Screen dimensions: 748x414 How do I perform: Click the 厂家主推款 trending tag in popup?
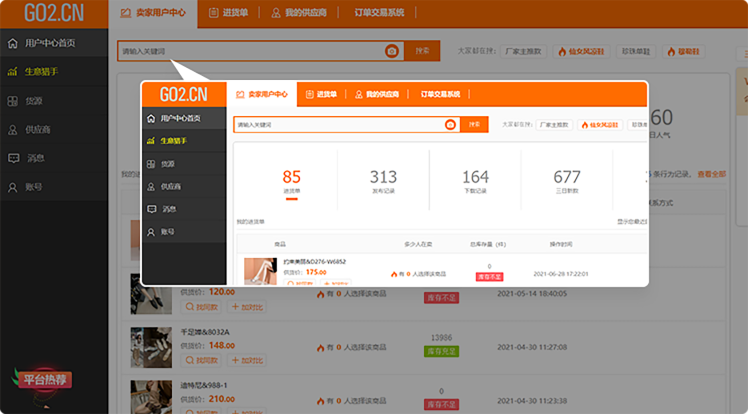tap(554, 125)
